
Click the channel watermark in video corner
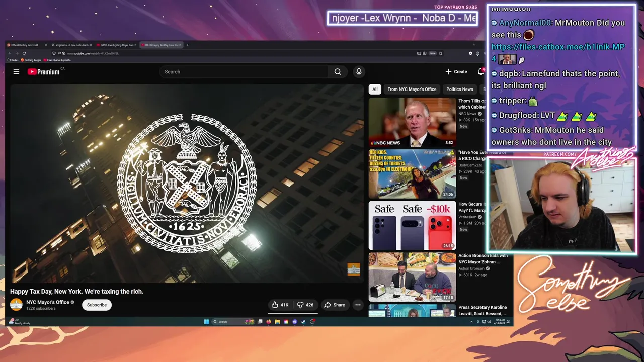[354, 269]
